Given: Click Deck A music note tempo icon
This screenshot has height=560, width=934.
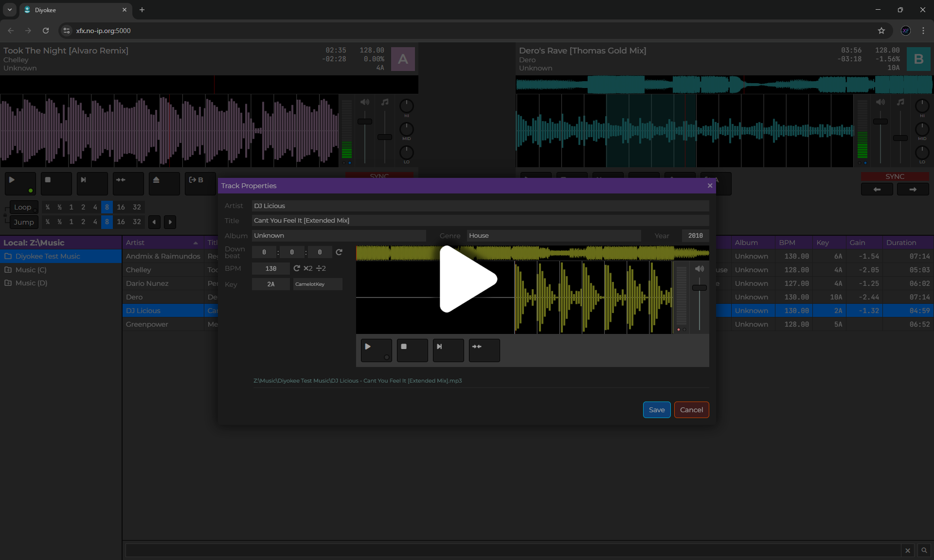Looking at the screenshot, I should click(385, 102).
